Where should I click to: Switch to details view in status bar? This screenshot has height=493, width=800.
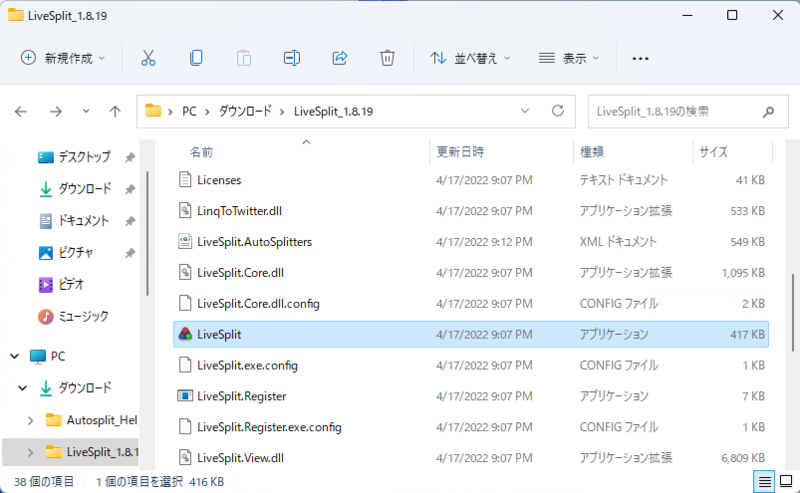pos(764,481)
